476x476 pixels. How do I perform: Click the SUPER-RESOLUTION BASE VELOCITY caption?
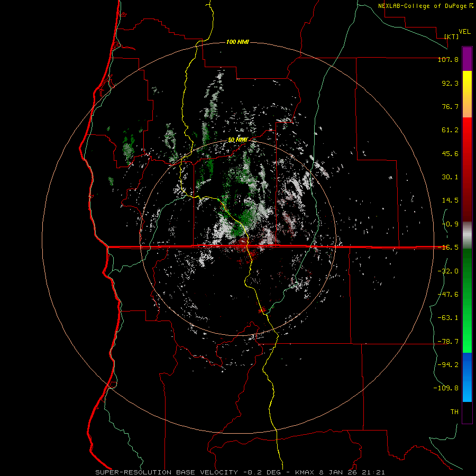pyautogui.click(x=167, y=472)
